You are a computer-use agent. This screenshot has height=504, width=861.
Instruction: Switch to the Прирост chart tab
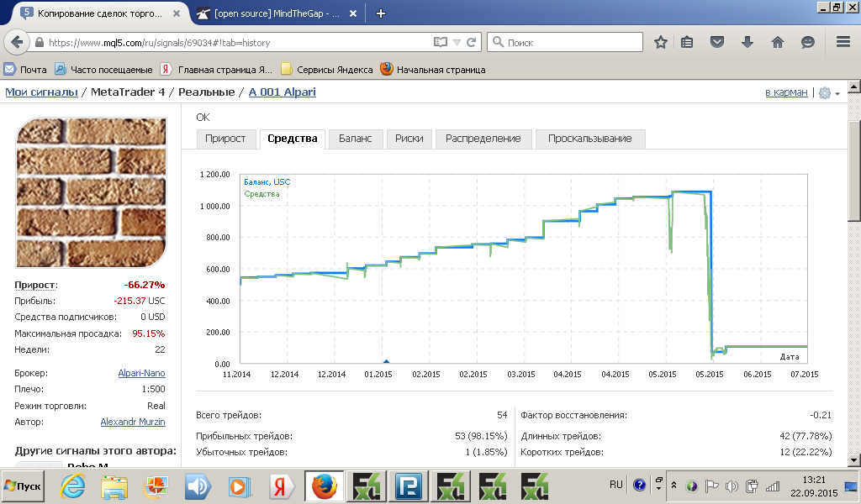[225, 139]
